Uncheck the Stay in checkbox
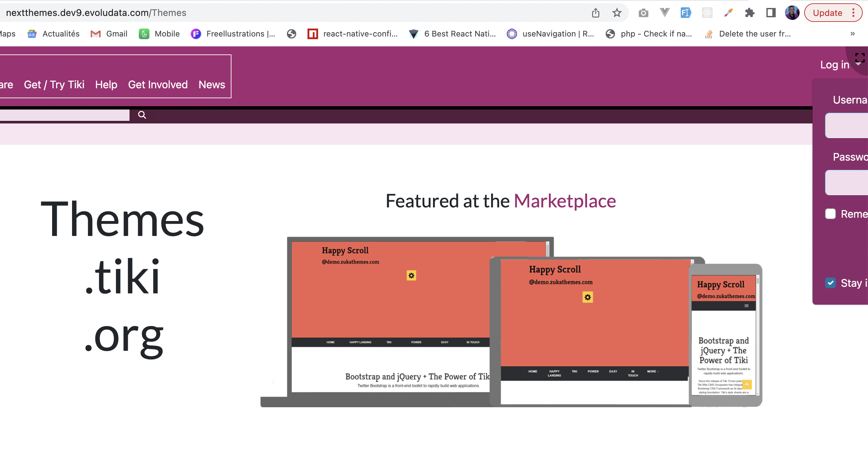The height and width of the screenshot is (456, 868). pos(830,283)
